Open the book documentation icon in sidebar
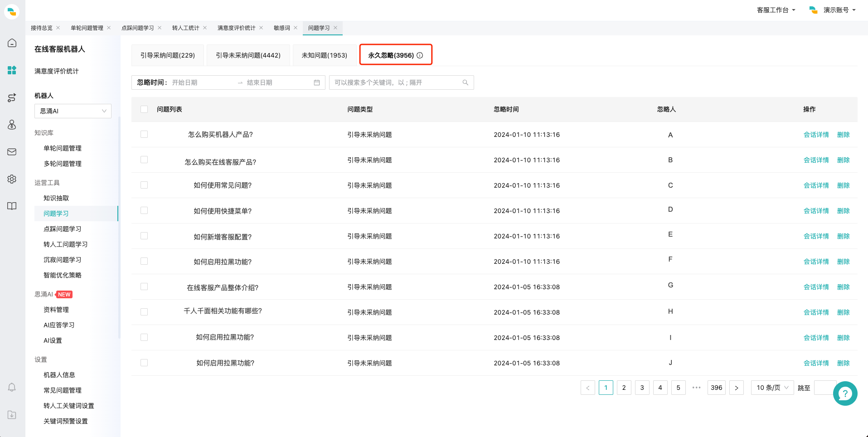Screen dimensions: 868x437 pos(12,206)
